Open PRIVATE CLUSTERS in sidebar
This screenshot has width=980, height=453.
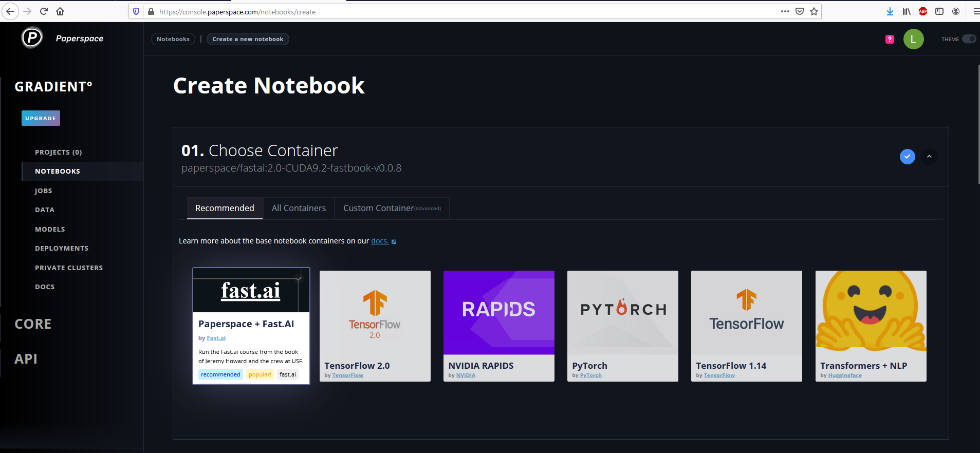point(69,268)
